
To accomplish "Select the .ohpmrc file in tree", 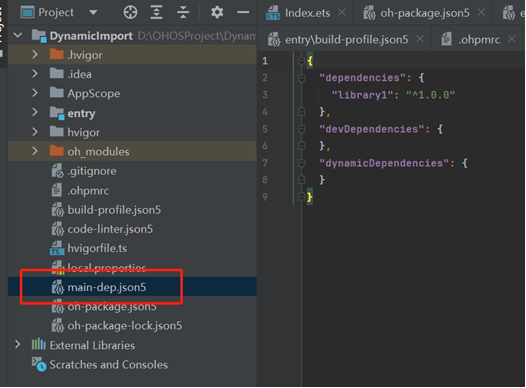I will point(88,190).
